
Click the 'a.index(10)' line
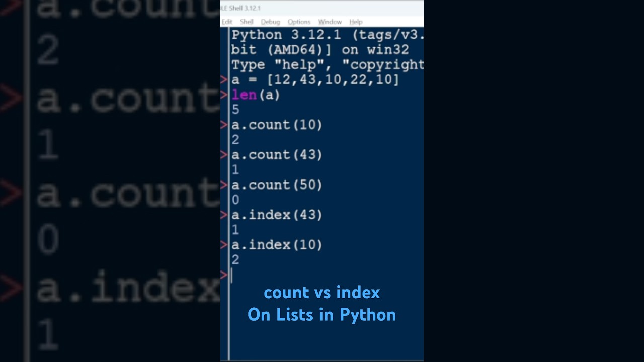pyautogui.click(x=277, y=245)
